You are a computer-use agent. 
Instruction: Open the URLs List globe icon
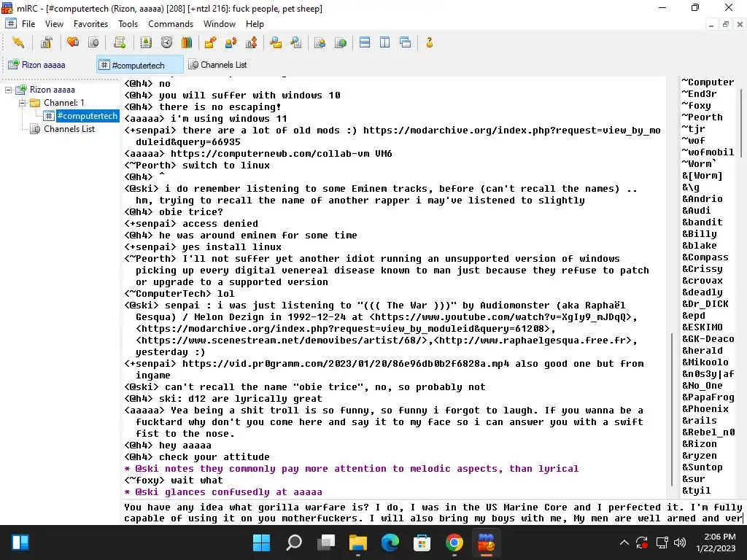(341, 43)
